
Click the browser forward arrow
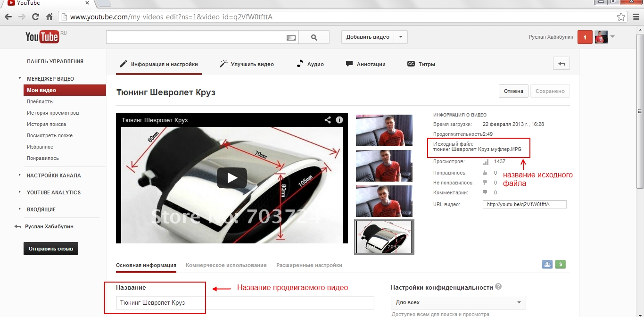22,17
